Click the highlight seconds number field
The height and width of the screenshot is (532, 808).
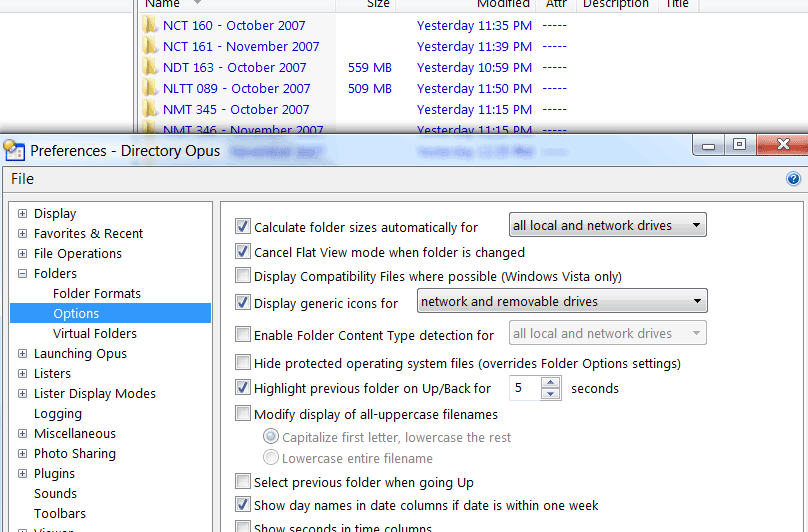(x=525, y=388)
